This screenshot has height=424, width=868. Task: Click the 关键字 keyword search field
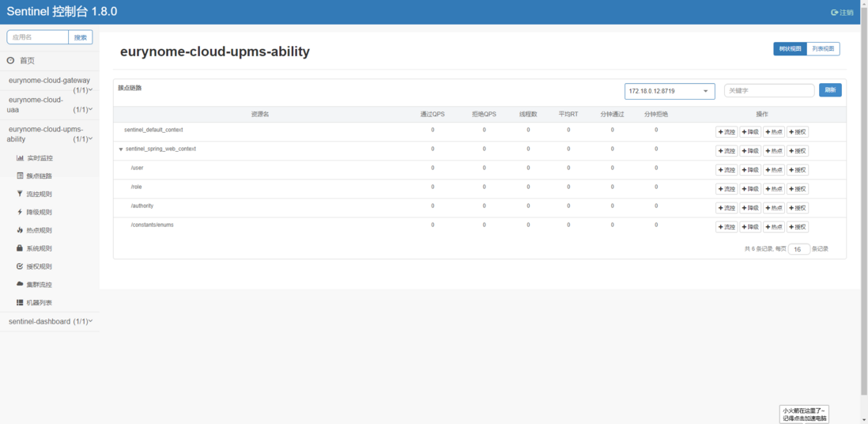(769, 90)
